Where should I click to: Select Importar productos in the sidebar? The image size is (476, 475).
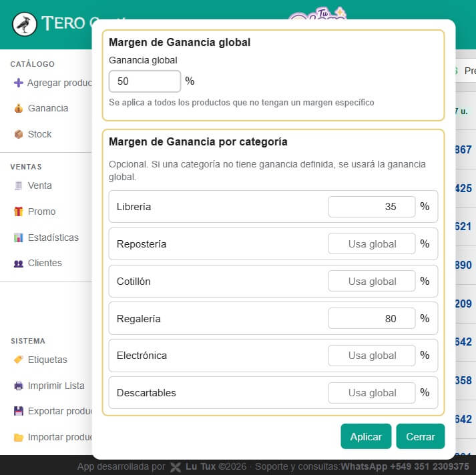[x=53, y=438]
